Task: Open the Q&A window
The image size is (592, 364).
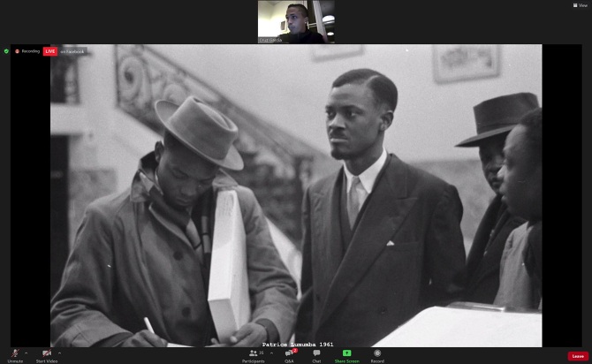Action: (289, 353)
